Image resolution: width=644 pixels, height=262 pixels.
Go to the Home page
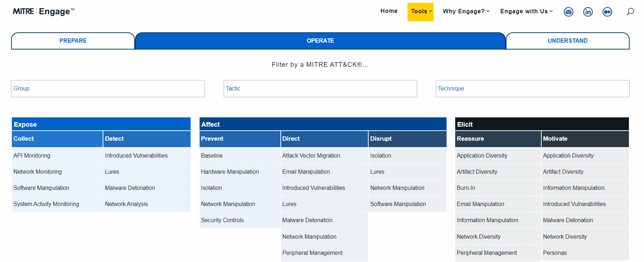(389, 11)
